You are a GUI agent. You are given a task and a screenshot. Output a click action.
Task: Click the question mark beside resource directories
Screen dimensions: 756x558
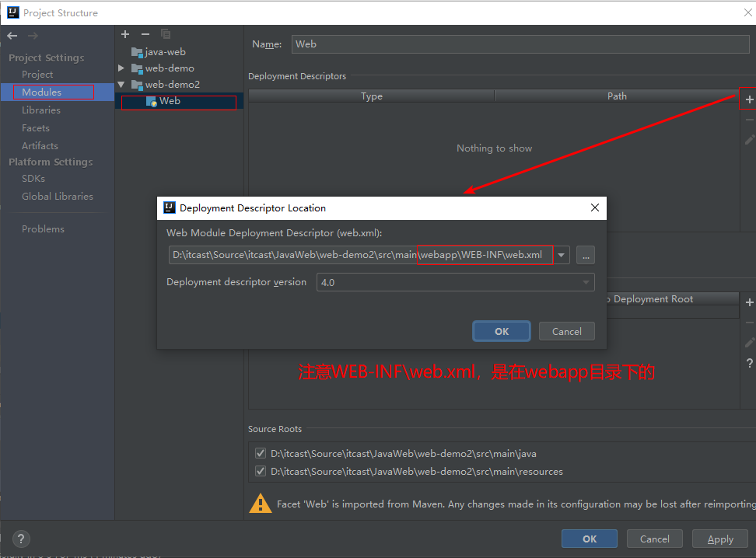(x=749, y=363)
